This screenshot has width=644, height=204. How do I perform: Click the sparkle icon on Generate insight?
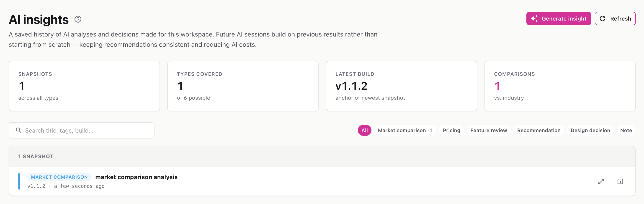[x=534, y=18]
